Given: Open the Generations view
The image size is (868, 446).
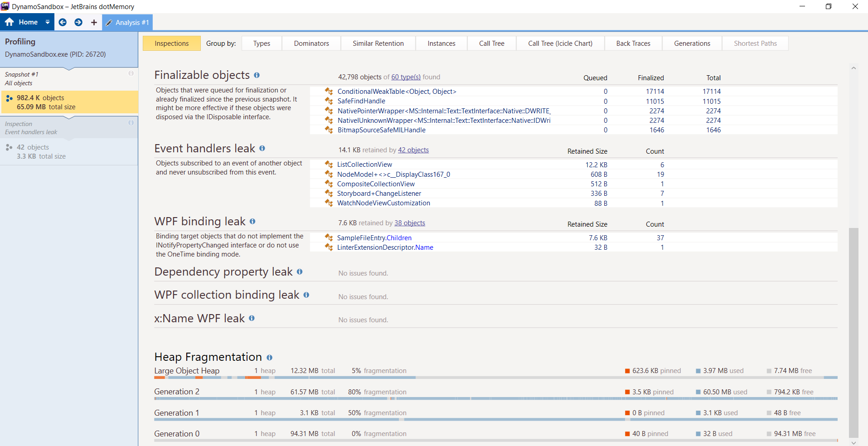Looking at the screenshot, I should 692,44.
